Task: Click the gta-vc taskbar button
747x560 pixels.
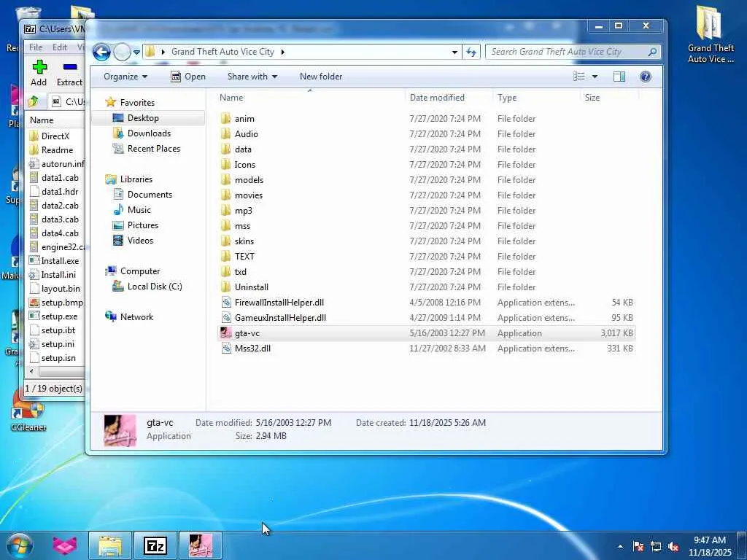Action: [201, 546]
